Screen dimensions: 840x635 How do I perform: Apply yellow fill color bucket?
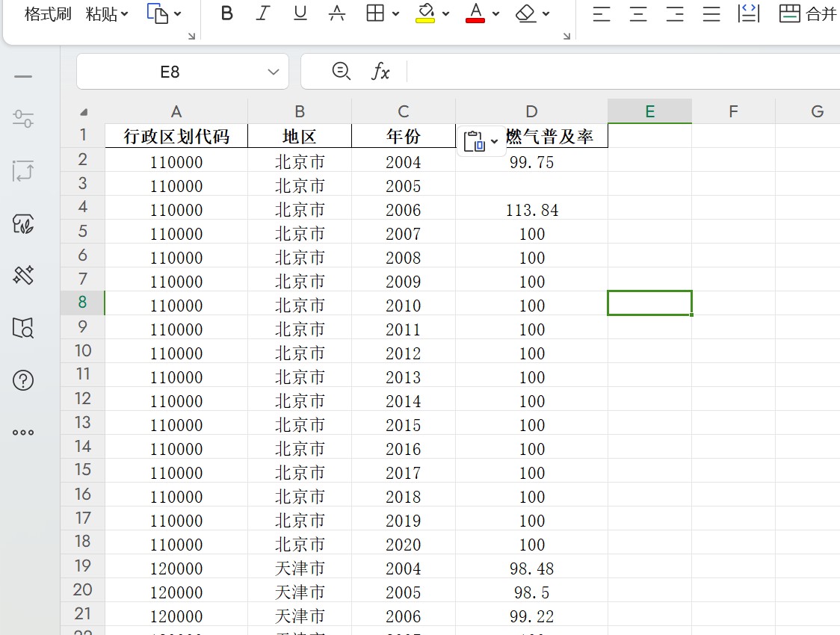pos(425,13)
